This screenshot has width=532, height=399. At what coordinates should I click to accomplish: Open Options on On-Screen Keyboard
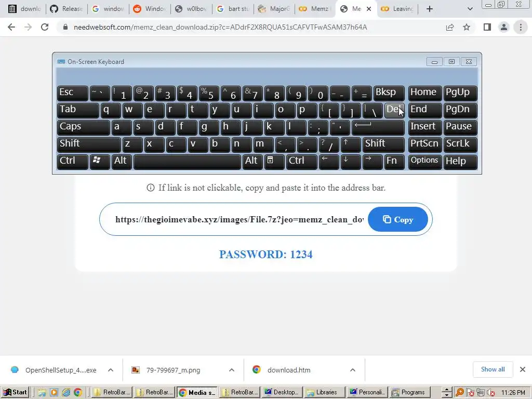[425, 162]
